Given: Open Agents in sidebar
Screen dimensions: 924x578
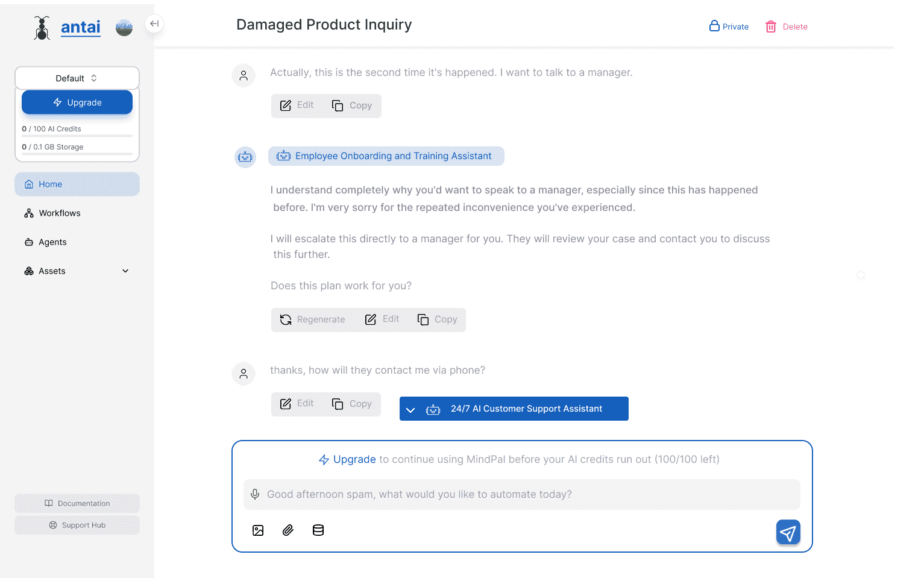Looking at the screenshot, I should (77, 242).
